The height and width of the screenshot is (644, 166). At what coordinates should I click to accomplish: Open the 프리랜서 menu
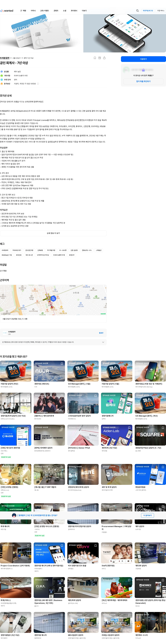[x=74, y=11]
